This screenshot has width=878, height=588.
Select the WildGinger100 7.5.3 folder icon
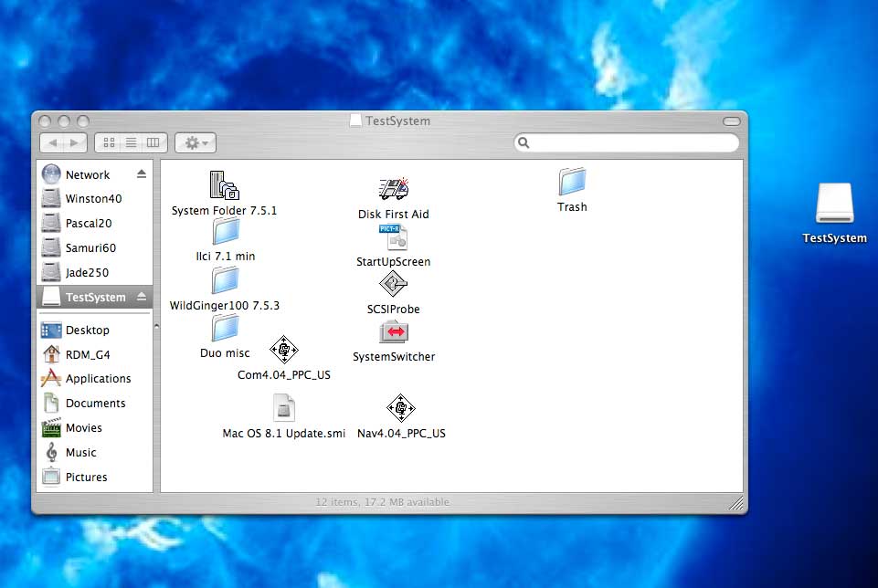(x=225, y=279)
